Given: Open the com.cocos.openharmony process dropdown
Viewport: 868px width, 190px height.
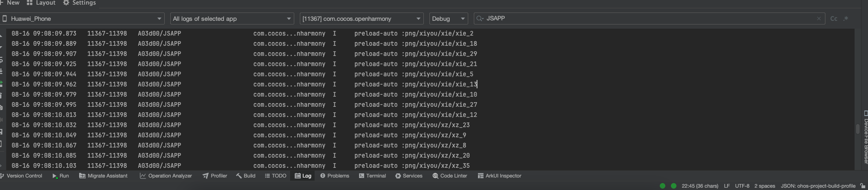Looking at the screenshot, I should coord(361,18).
